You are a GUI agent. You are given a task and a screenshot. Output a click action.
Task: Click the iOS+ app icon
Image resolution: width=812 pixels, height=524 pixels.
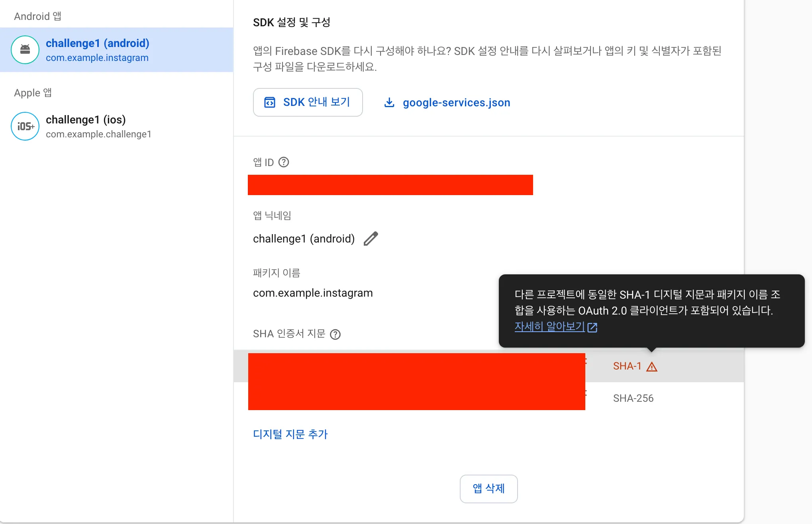(25, 126)
